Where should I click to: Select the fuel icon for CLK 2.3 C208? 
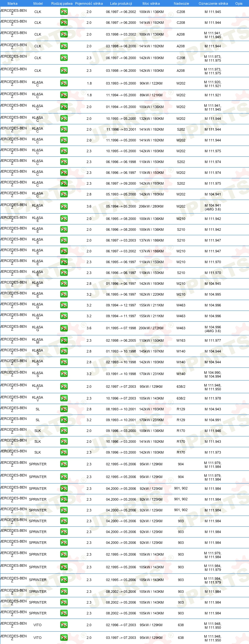64,58
